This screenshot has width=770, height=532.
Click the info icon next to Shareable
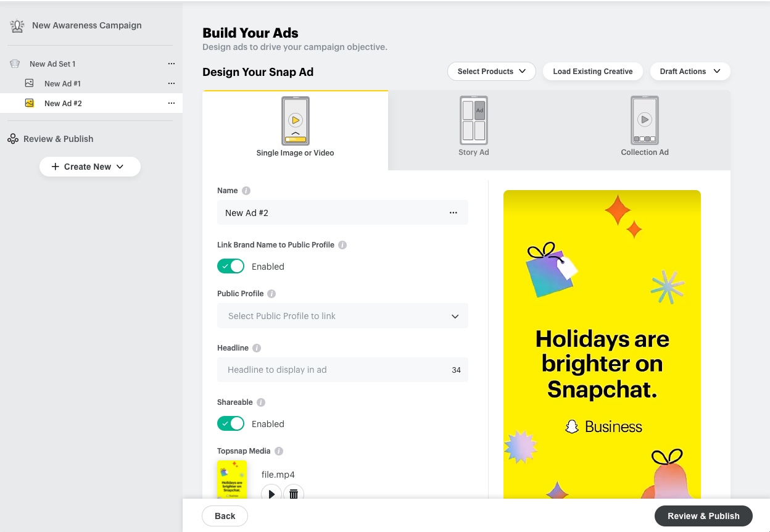[x=261, y=402]
